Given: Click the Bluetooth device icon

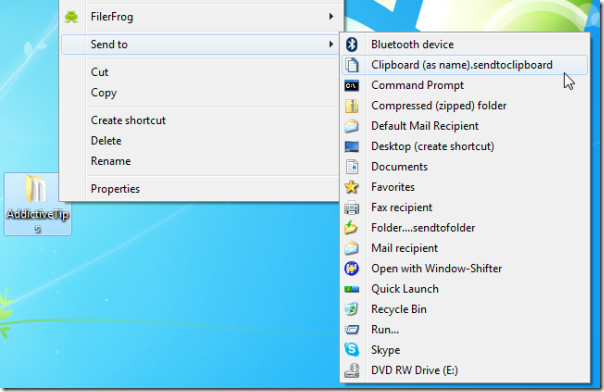Looking at the screenshot, I should [x=352, y=44].
